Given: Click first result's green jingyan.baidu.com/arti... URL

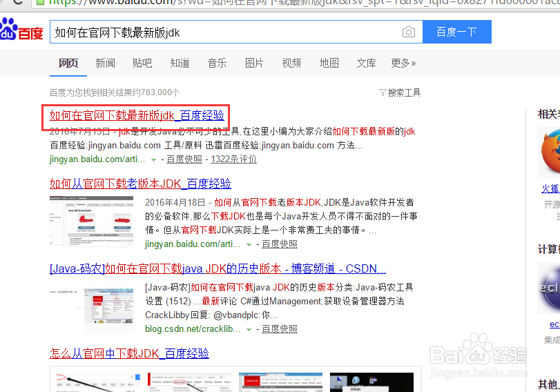Looking at the screenshot, I should pyautogui.click(x=97, y=159).
